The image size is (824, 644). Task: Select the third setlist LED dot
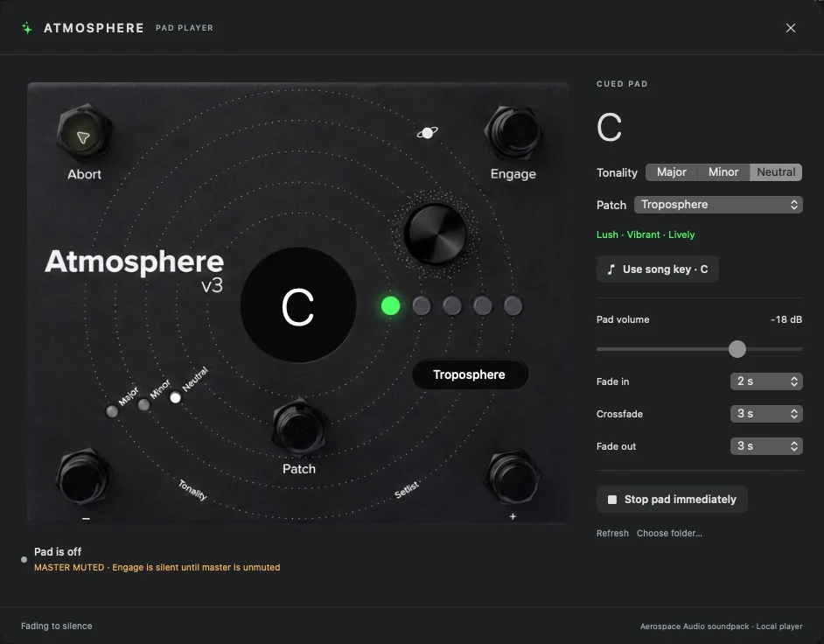[452, 306]
